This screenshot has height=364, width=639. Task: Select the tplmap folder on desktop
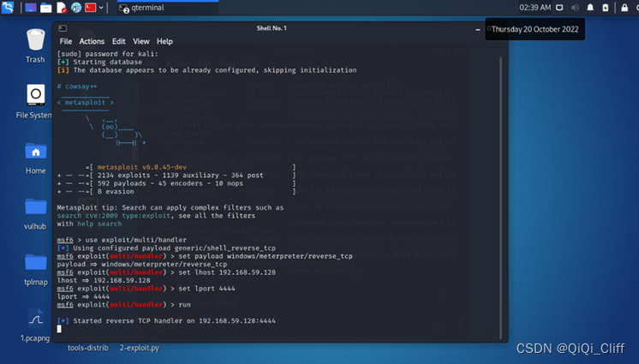[35, 270]
